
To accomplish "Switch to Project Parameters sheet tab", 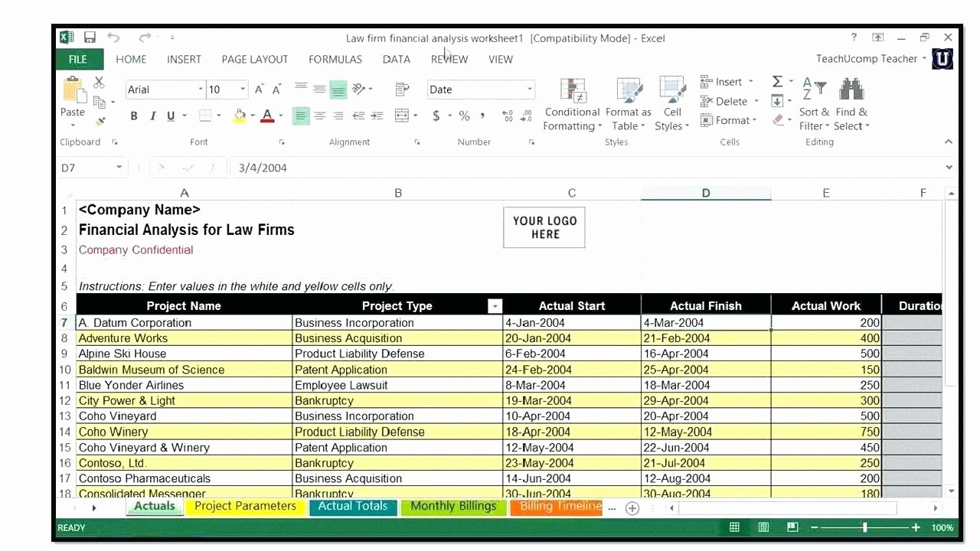I will (245, 507).
